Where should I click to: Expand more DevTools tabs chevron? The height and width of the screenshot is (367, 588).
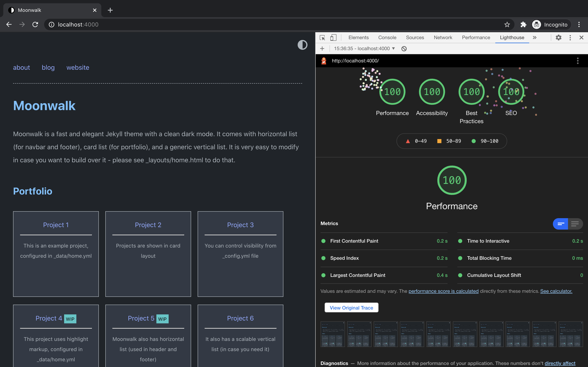pos(535,38)
